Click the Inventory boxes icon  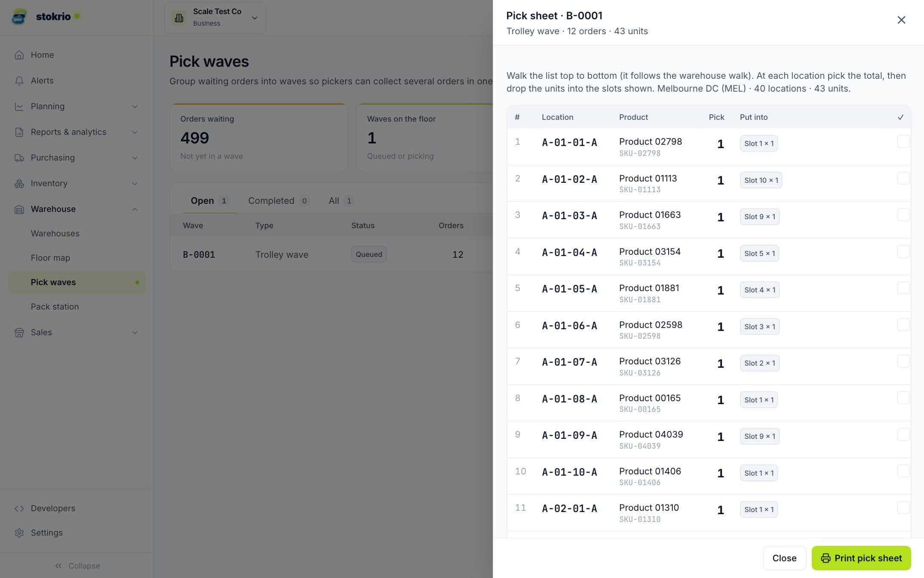point(19,183)
